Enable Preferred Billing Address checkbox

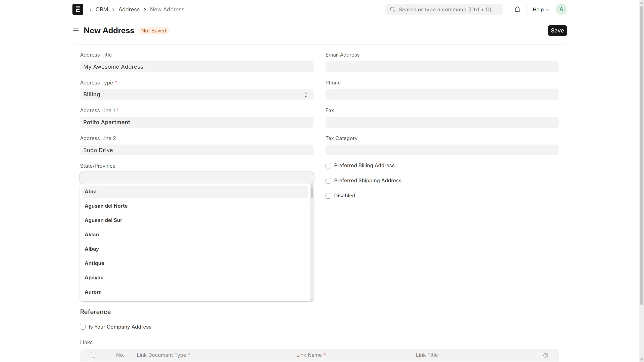[328, 166]
